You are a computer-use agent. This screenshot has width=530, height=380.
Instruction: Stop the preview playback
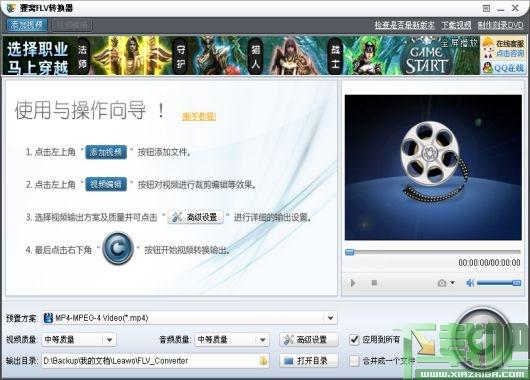374,282
